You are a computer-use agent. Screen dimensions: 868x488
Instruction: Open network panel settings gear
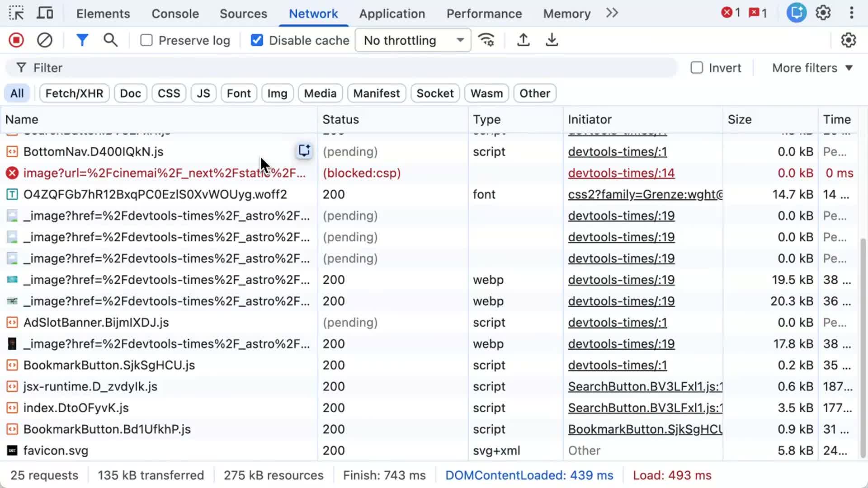point(848,40)
